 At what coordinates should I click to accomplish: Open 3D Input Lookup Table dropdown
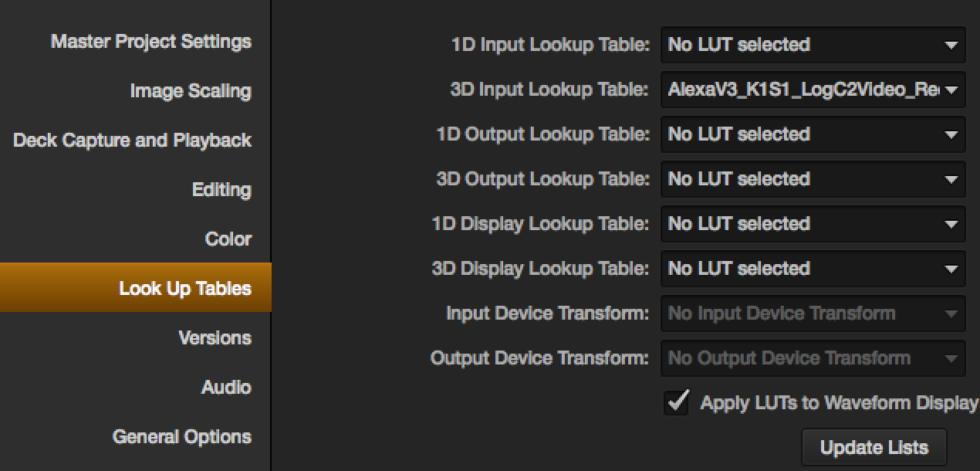point(813,90)
